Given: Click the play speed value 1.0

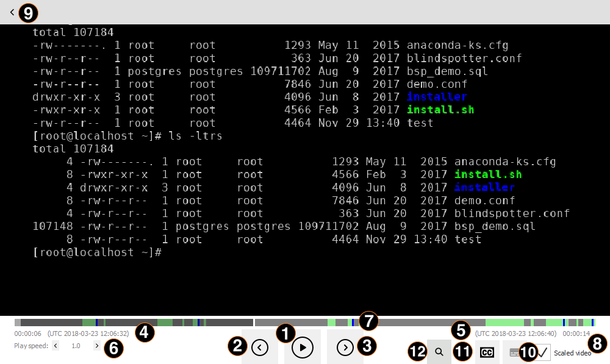Looking at the screenshot, I should 76,346.
